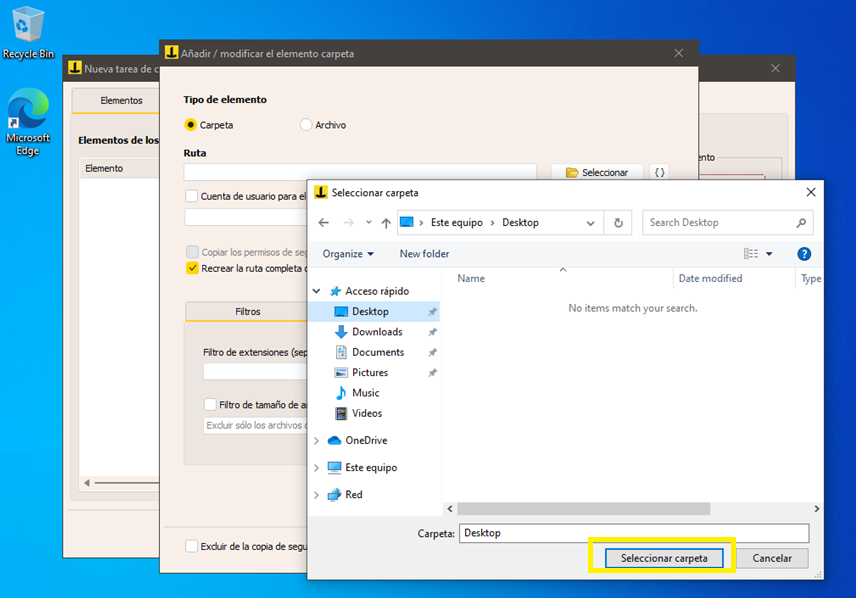Select the Carpeta radio button
The height and width of the screenshot is (598, 856).
click(191, 125)
